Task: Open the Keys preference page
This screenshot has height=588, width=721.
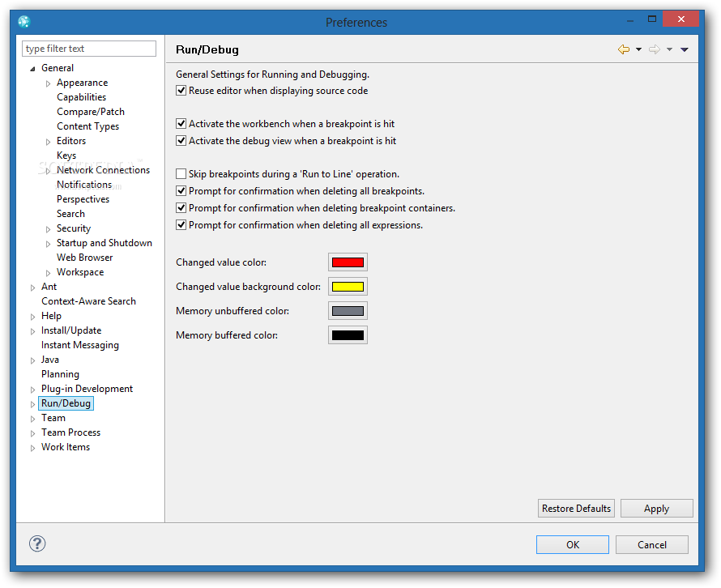Action: [66, 156]
